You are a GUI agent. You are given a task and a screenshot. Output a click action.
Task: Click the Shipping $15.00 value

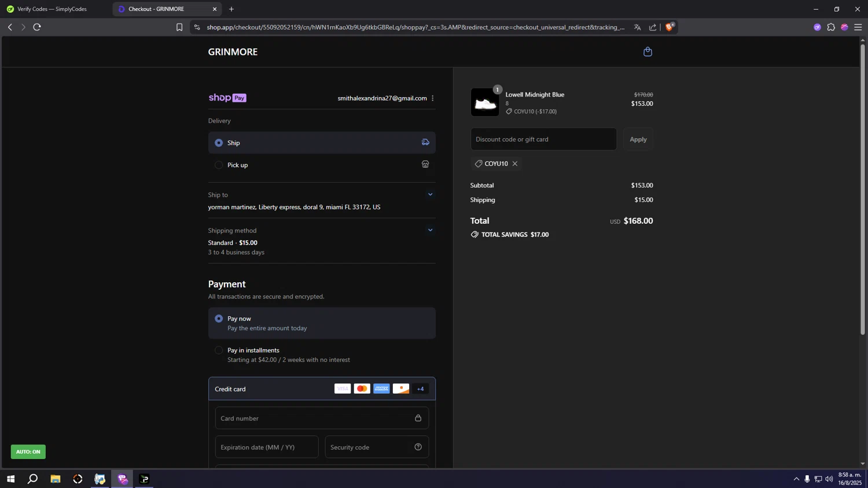coord(643,200)
